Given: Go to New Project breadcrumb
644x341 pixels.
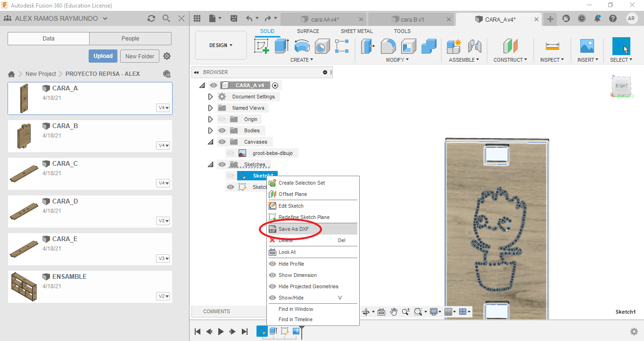Looking at the screenshot, I should [41, 74].
